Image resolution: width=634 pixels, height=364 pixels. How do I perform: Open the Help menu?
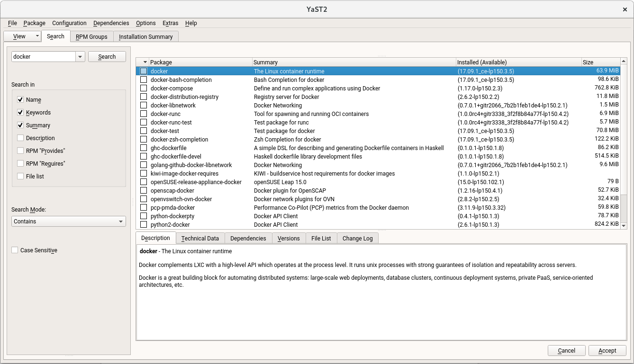tap(191, 23)
